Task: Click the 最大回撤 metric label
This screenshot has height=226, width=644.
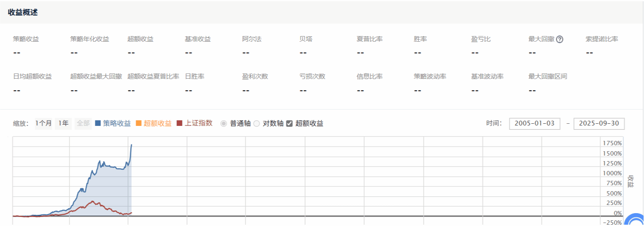Action: point(541,40)
